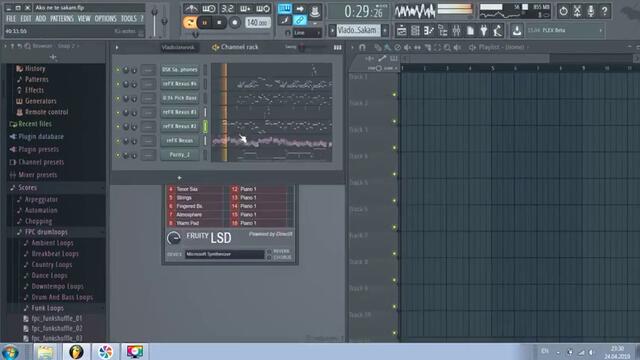Open the TOOLS menu

(x=129, y=19)
